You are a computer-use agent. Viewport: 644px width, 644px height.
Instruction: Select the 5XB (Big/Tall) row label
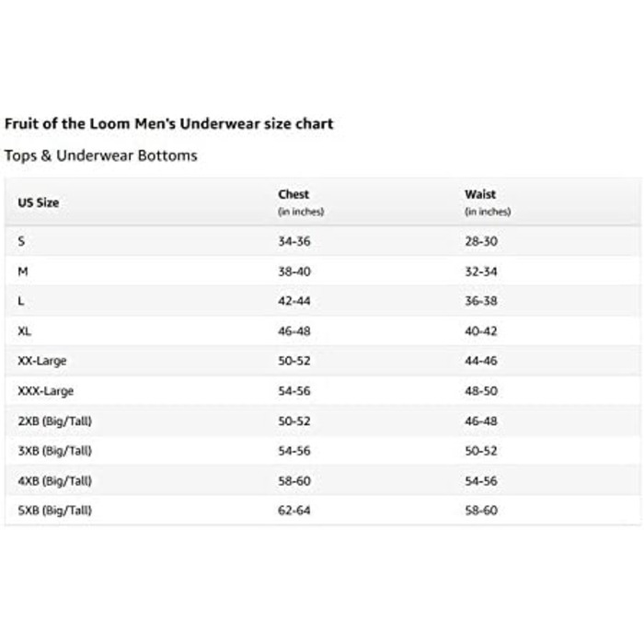55,511
